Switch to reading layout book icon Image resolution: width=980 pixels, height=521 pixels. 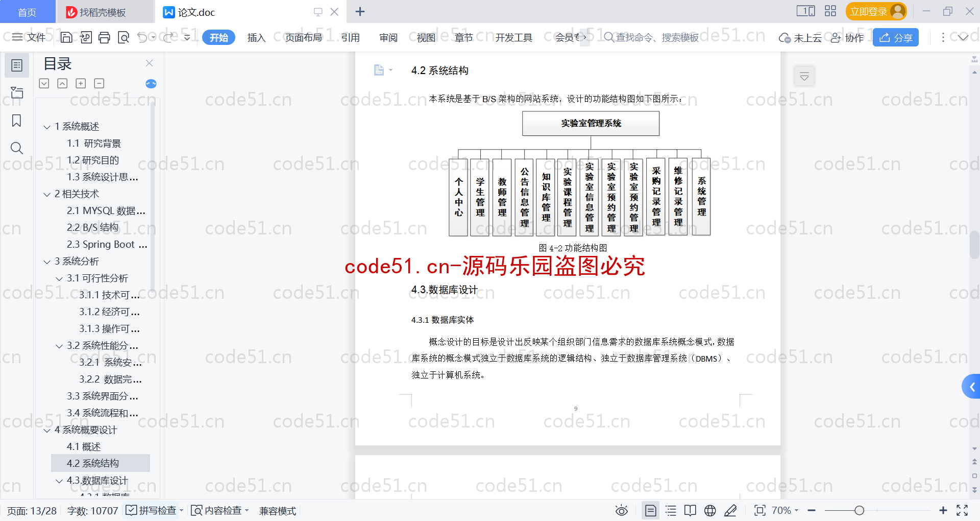tap(690, 510)
